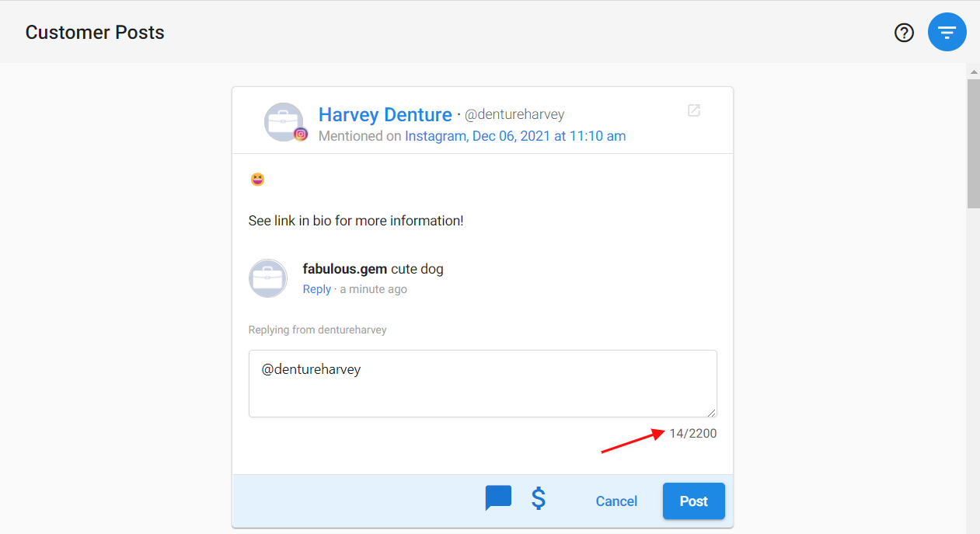This screenshot has height=534, width=980.
Task: Click the Cancel link
Action: pyautogui.click(x=616, y=501)
